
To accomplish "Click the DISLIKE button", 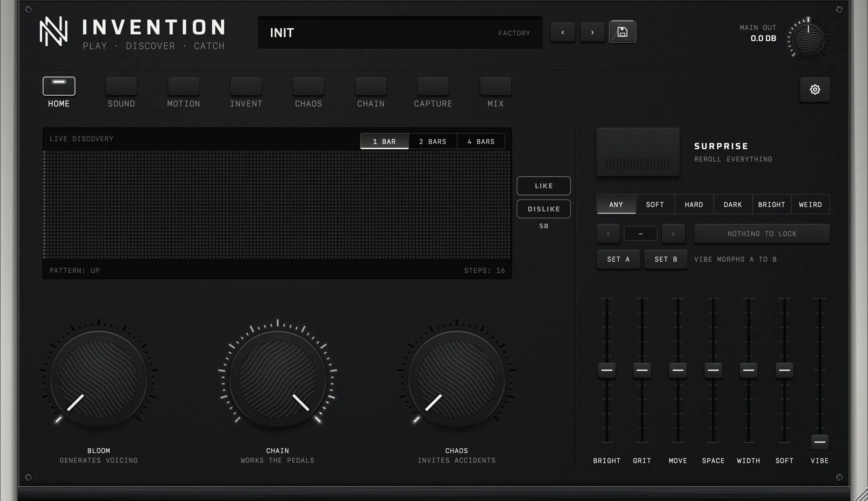I will coord(544,209).
